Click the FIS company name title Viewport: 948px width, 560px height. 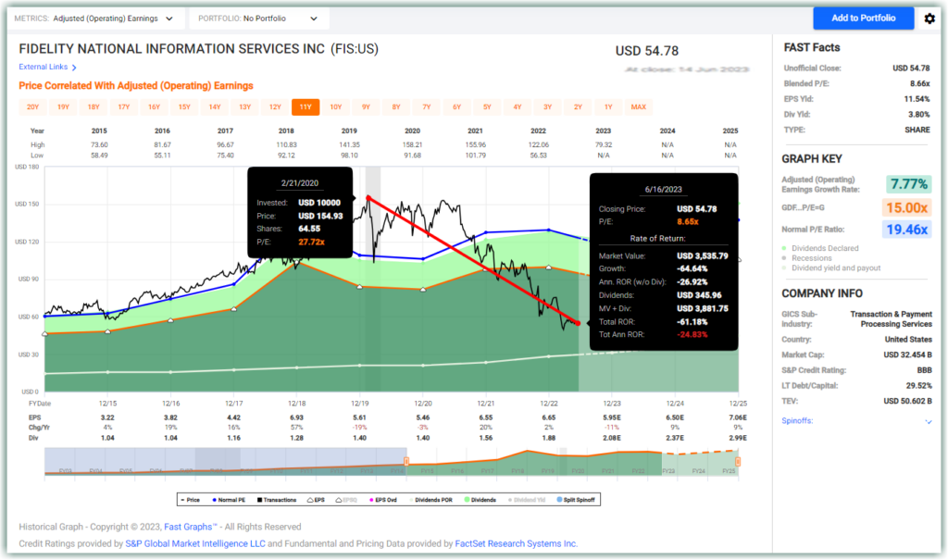tap(198, 49)
